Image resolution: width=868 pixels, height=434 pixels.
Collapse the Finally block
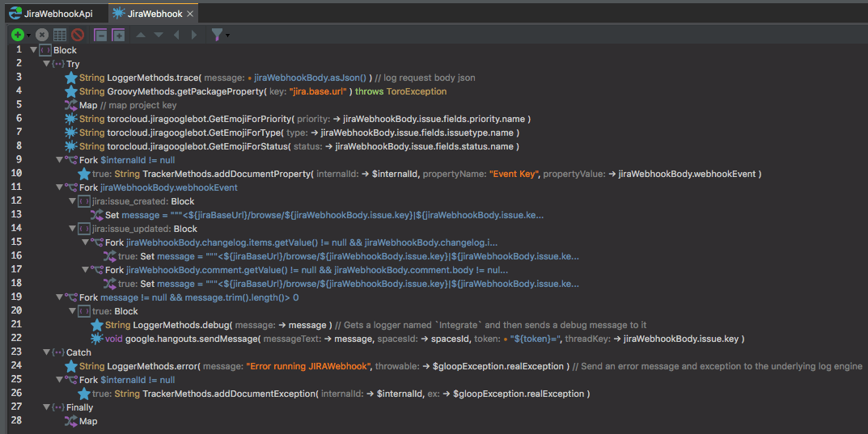[x=46, y=407]
